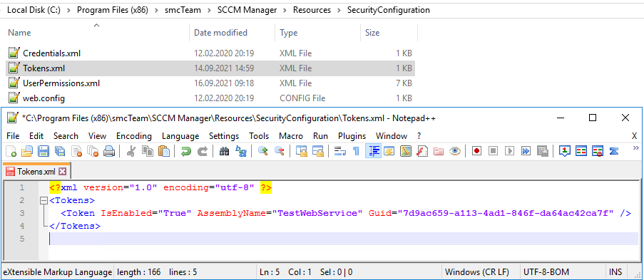
Task: Click the Print toolbar icon
Action: point(109,151)
